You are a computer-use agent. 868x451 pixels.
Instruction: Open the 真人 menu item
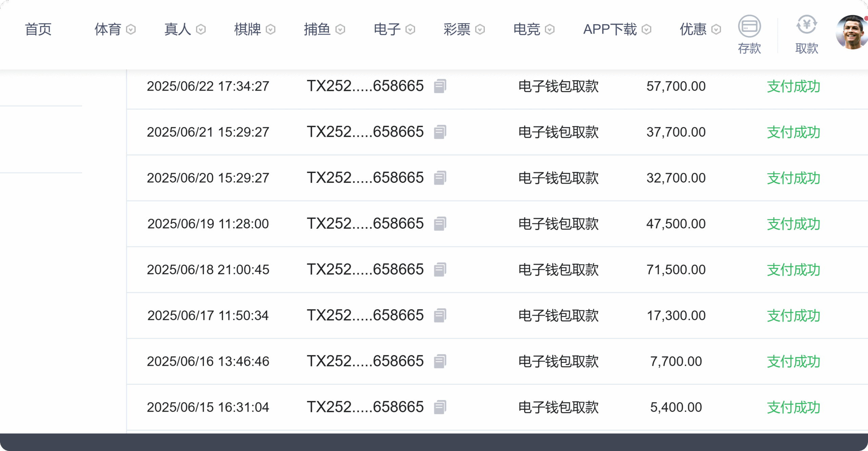coord(178,30)
